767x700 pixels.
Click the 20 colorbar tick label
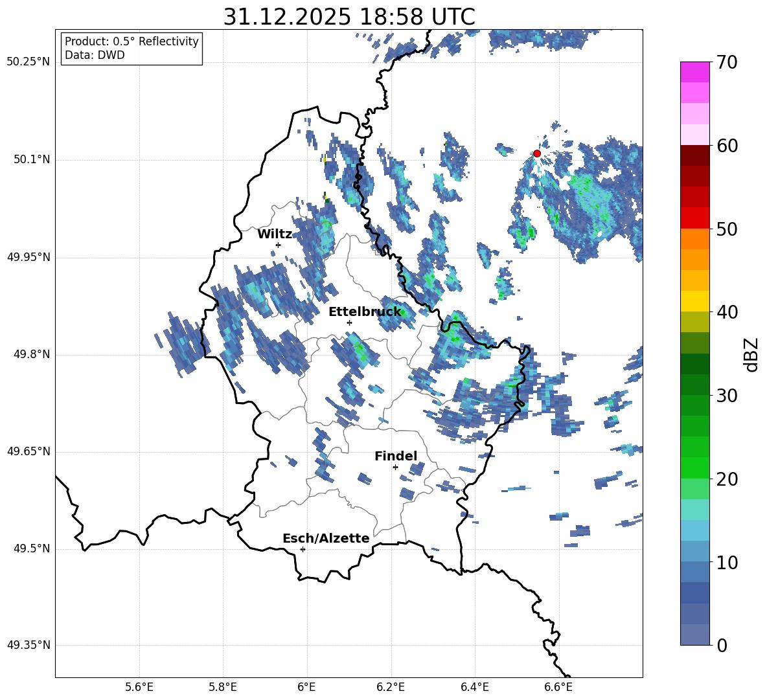click(x=727, y=479)
